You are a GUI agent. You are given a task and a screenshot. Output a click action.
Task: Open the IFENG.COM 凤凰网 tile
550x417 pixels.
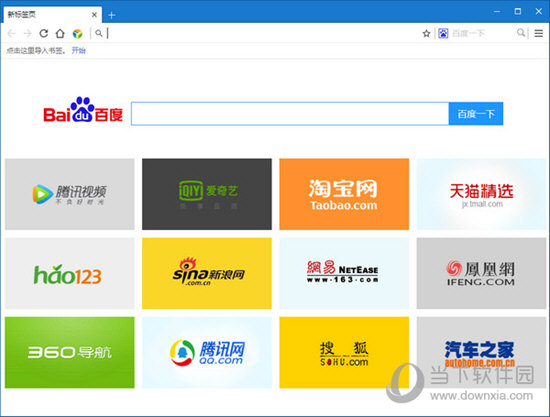click(x=481, y=273)
